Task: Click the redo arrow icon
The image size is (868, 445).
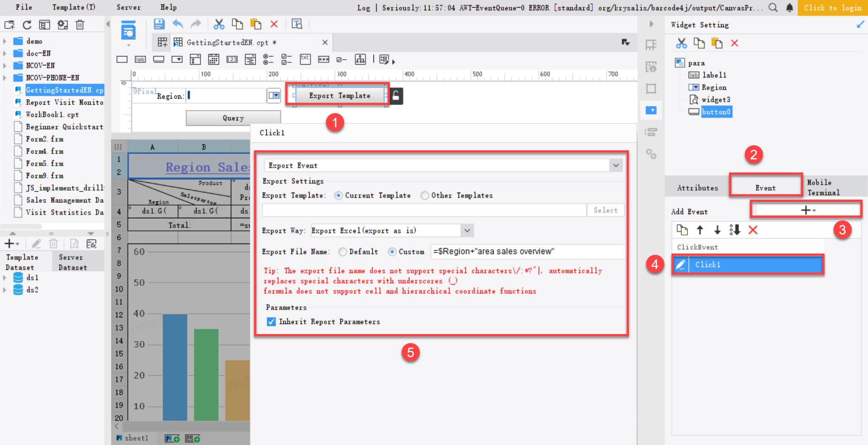Action: tap(196, 24)
